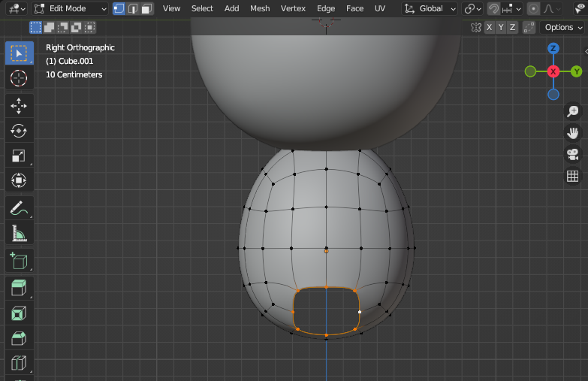Choose the Scale tool

[x=19, y=156]
